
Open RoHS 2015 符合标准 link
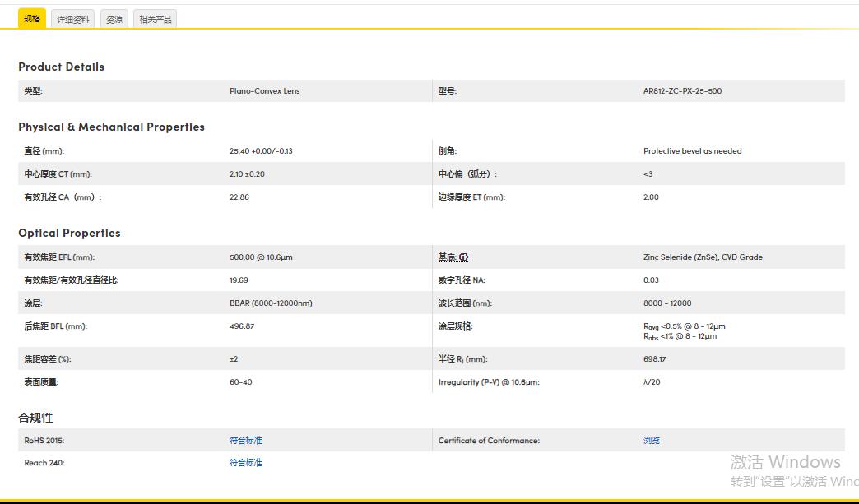click(x=244, y=440)
